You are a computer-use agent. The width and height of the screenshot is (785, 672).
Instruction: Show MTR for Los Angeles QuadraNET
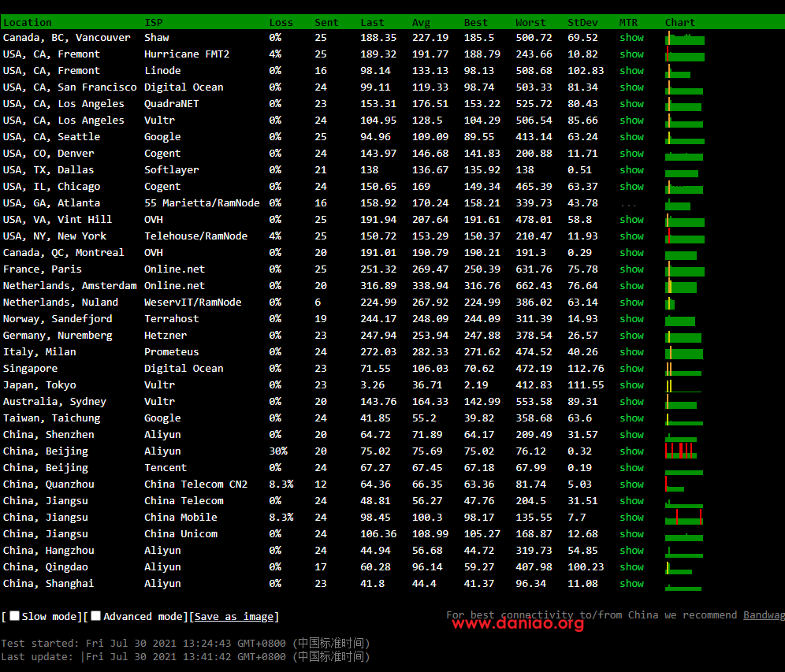(x=631, y=103)
